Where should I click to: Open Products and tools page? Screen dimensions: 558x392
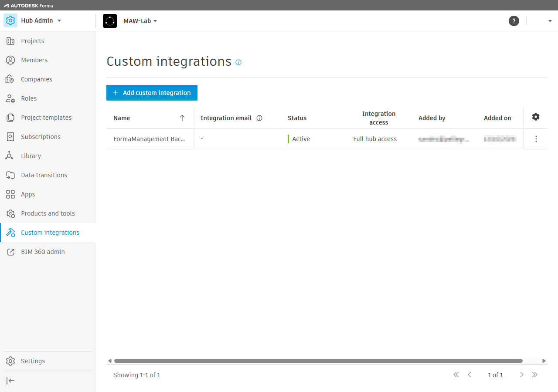(x=48, y=213)
